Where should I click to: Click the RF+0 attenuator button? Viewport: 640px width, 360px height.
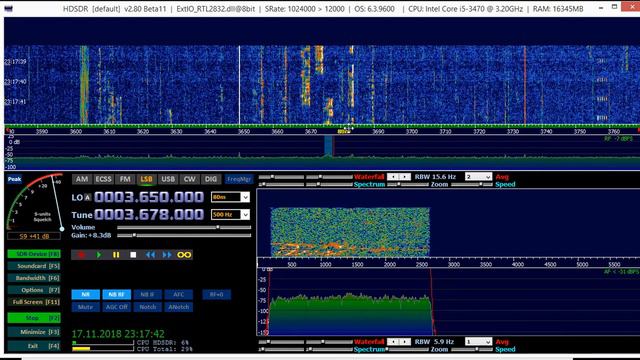pyautogui.click(x=216, y=294)
